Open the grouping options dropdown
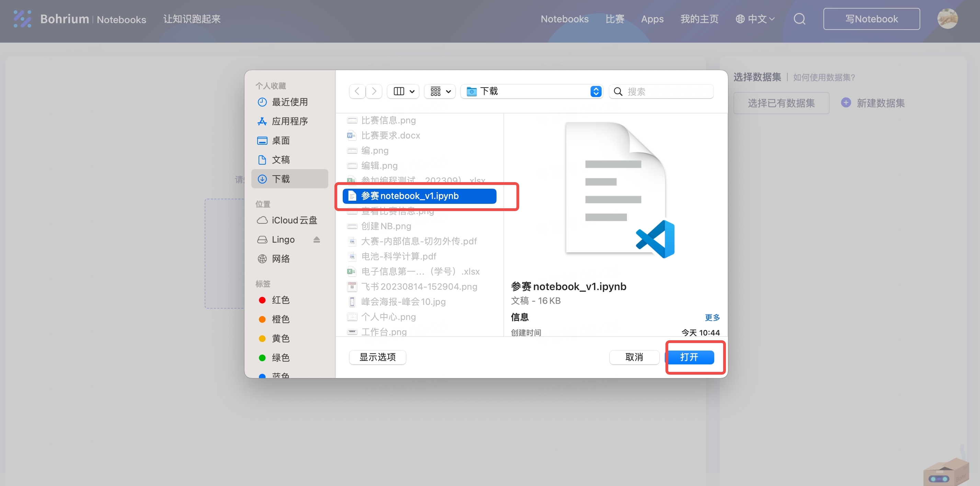Screen dimensions: 980x486 tap(440, 91)
